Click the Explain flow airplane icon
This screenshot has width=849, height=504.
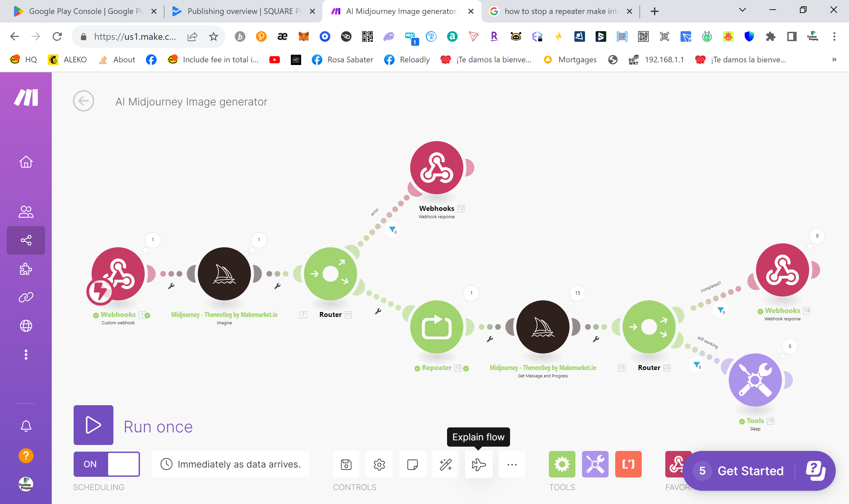[x=479, y=464]
